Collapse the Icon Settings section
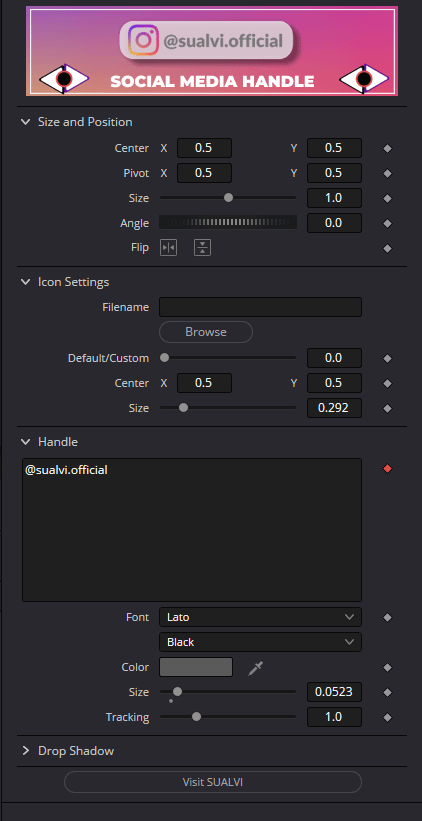Screen dimensions: 422x821 tap(25, 282)
